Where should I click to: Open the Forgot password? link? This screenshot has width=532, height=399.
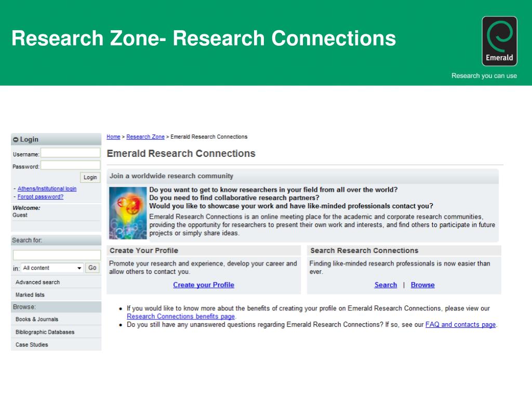pyautogui.click(x=41, y=197)
